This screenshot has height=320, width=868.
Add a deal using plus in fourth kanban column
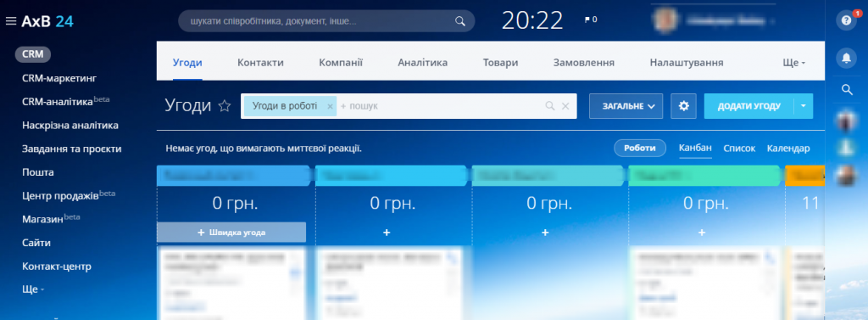click(702, 233)
